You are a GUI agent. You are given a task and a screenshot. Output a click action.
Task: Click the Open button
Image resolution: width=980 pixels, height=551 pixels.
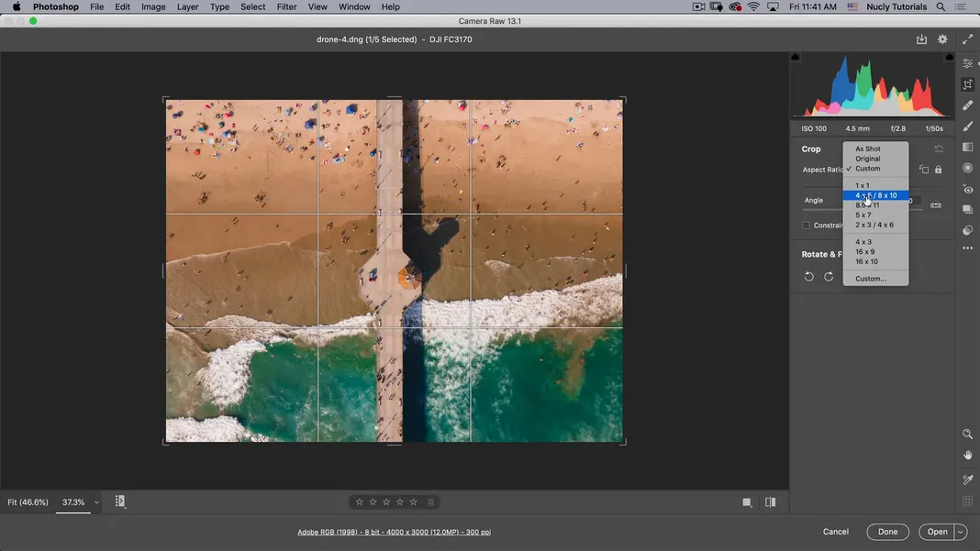[x=937, y=532]
